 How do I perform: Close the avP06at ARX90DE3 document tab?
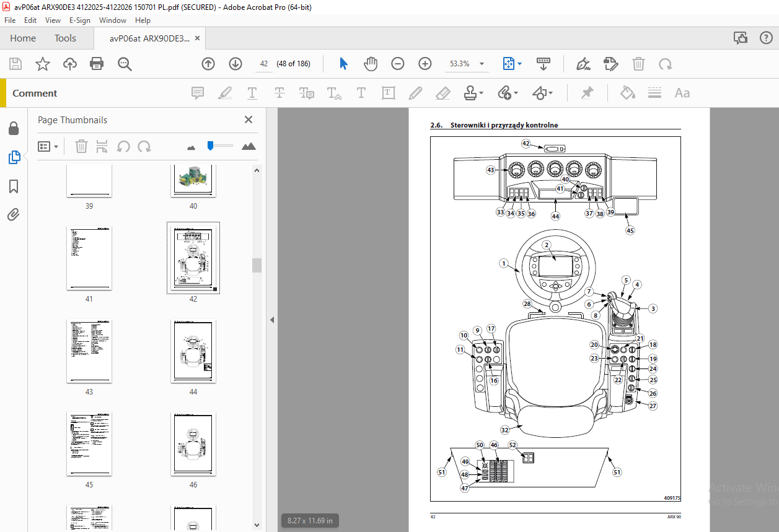pyautogui.click(x=198, y=38)
